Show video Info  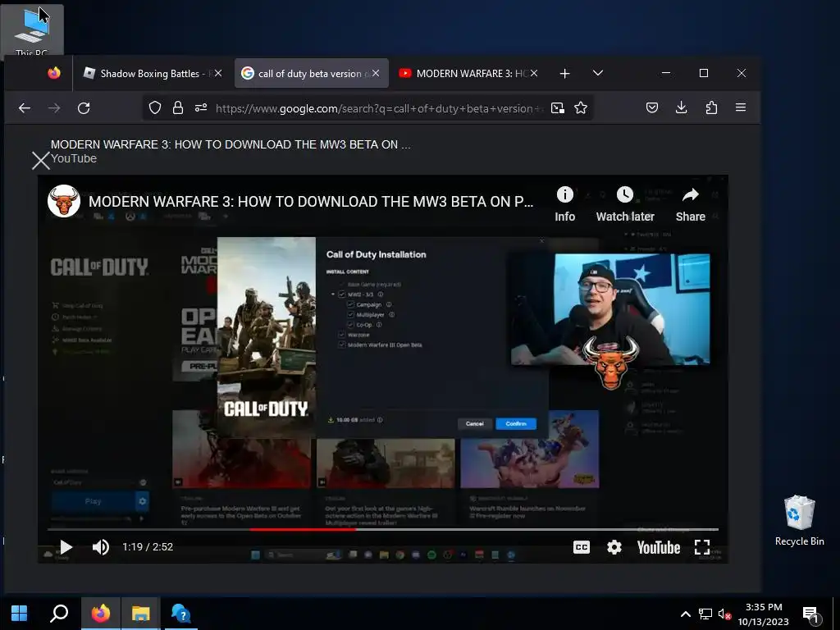(x=564, y=204)
